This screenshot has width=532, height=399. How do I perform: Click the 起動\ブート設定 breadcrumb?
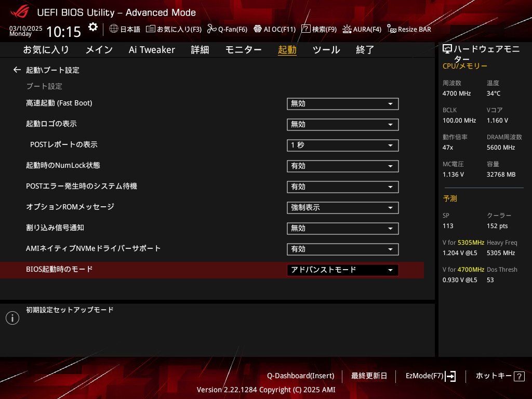pyautogui.click(x=52, y=70)
